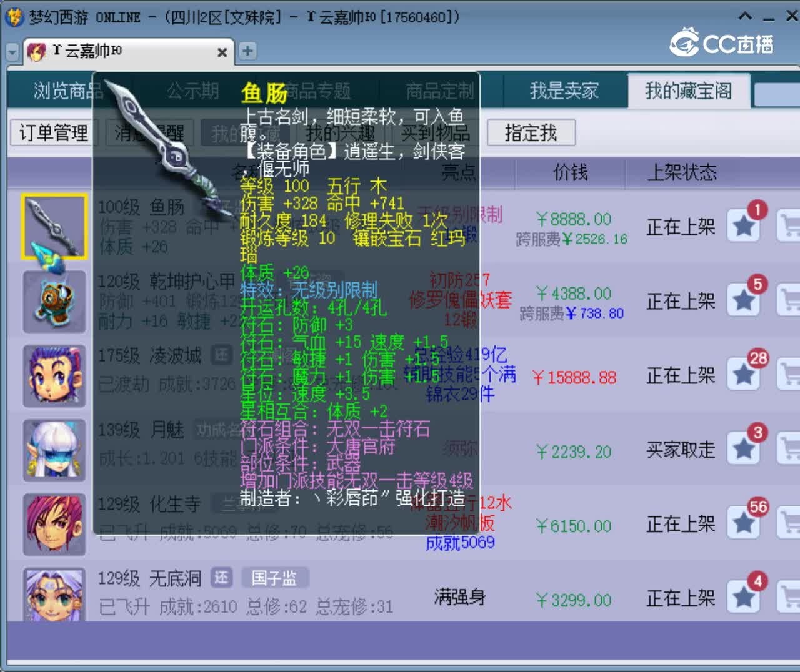Click price ¥2239.20
Screen dimensions: 800x672
tap(574, 452)
